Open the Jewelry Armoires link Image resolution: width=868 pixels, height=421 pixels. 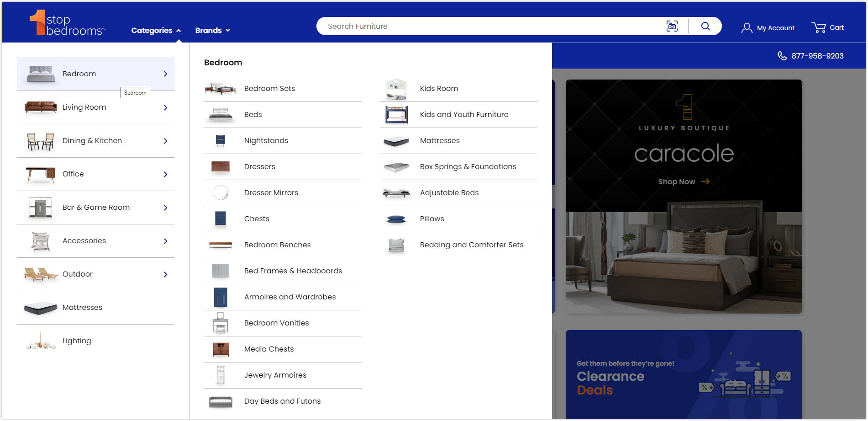275,375
